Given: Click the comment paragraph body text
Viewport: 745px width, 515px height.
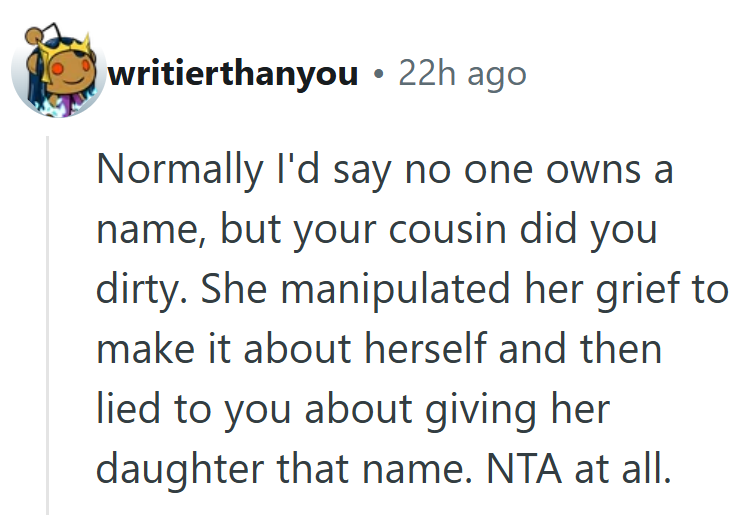Looking at the screenshot, I should [x=400, y=320].
